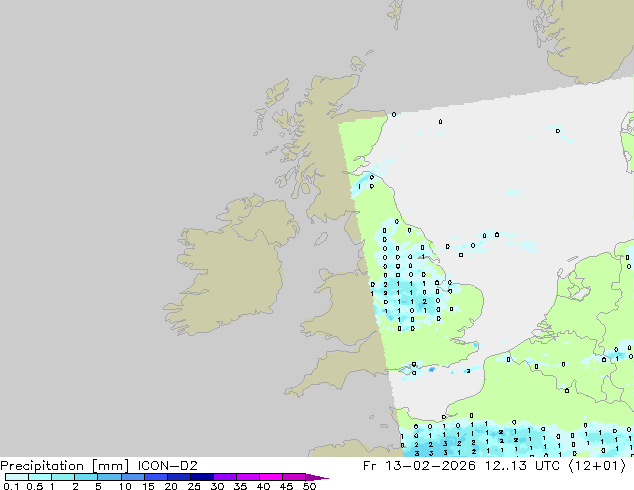634x490 pixels.
Task: Select the 35–40 mm violet legend swatch
Action: [x=247, y=477]
